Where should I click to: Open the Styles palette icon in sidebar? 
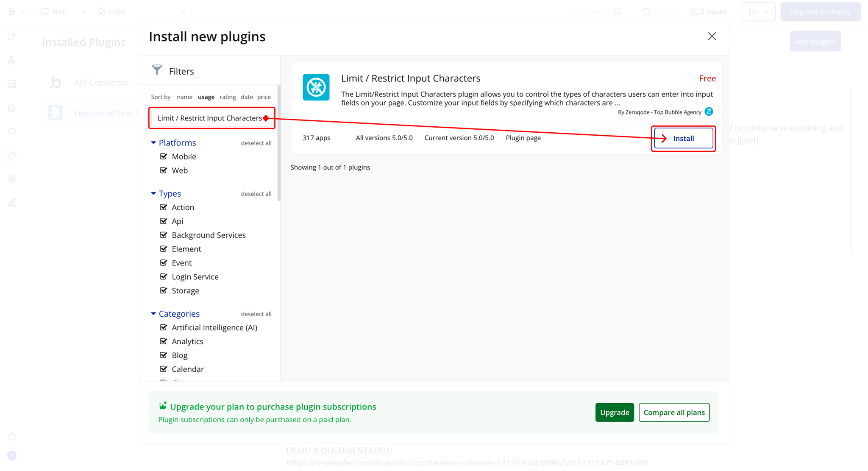click(12, 132)
